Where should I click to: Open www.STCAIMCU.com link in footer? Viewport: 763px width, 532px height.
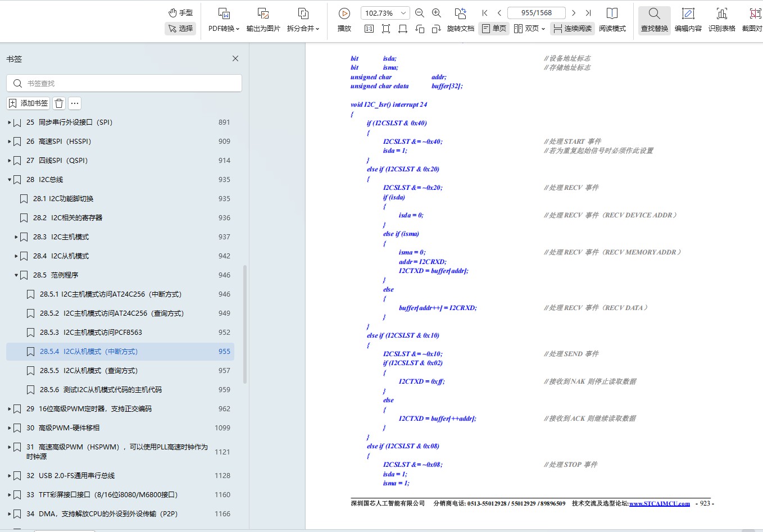click(x=659, y=503)
